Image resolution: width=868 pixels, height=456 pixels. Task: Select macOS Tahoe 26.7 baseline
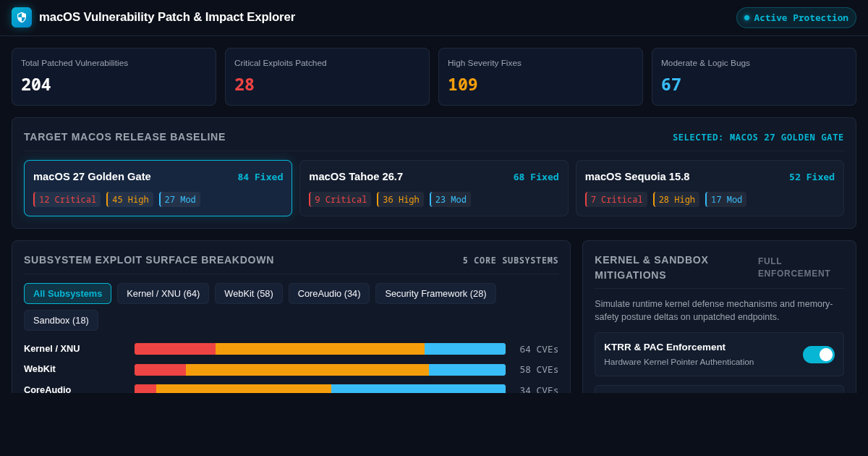pyautogui.click(x=434, y=188)
